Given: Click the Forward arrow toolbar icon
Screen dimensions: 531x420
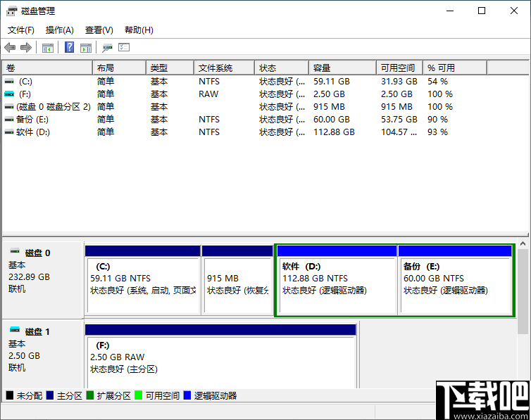Looking at the screenshot, I should click(26, 48).
